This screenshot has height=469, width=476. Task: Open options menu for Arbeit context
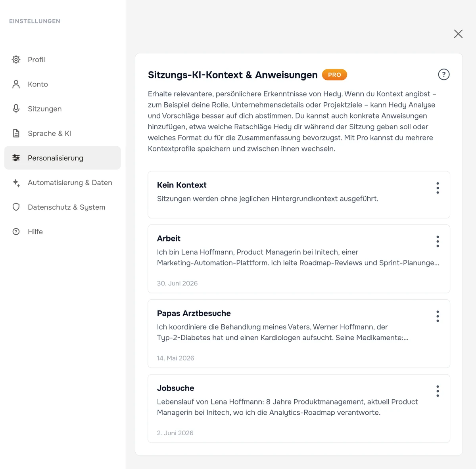438,241
